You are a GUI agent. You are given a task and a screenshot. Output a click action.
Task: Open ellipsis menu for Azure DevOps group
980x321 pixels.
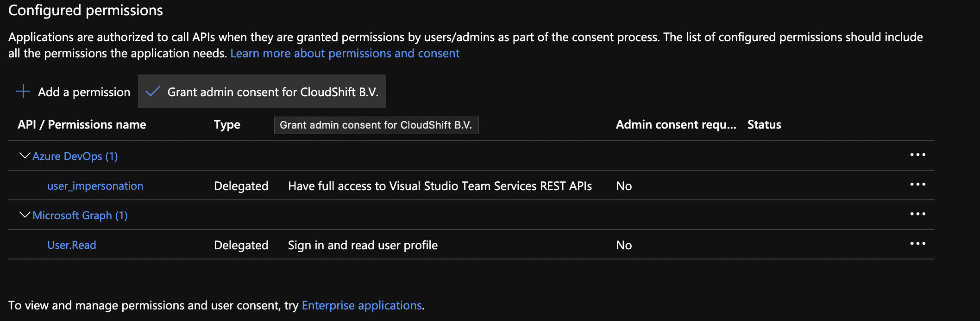[917, 155]
